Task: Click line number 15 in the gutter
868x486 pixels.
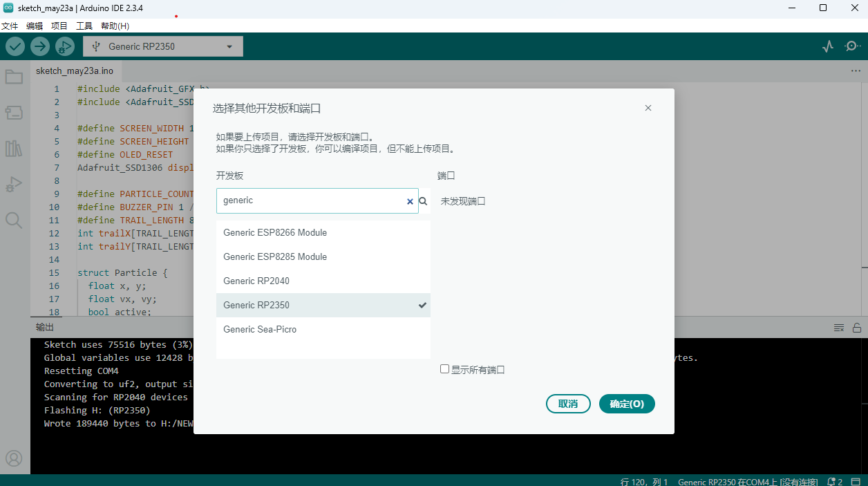Action: pos(55,273)
